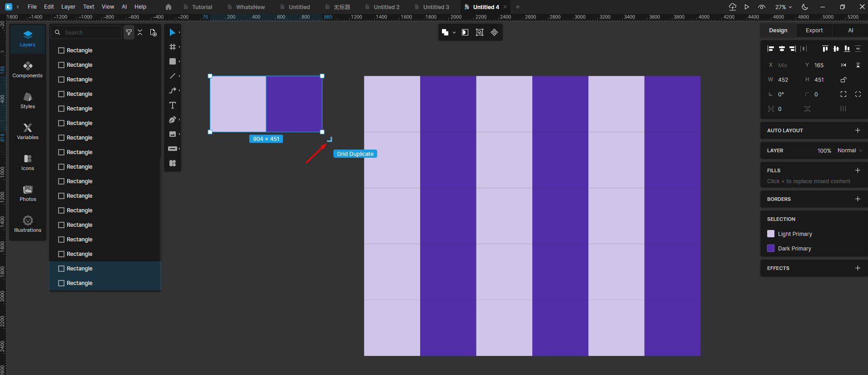
Task: Expand the Frame tool options arrow
Action: point(179,47)
